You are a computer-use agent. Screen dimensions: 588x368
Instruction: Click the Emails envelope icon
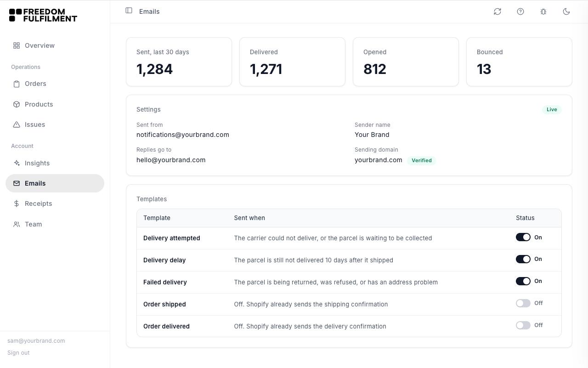pos(17,183)
